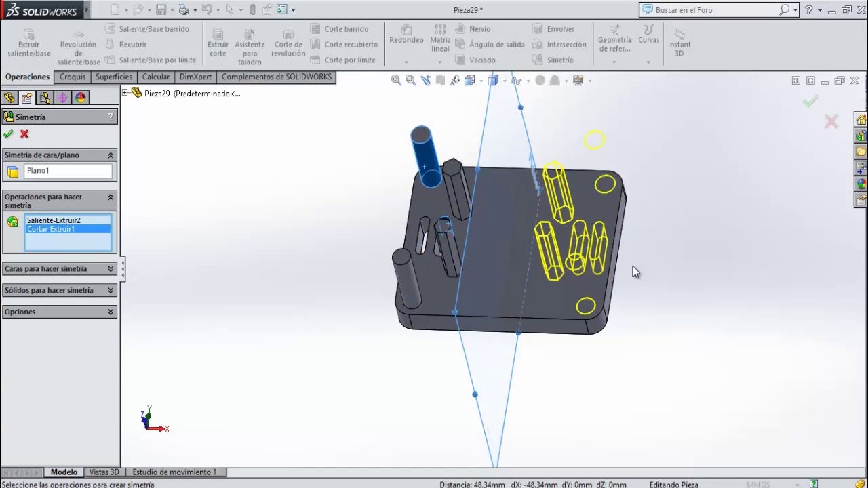Expand the SOLIDWORKS menu arrow beside the logo
The height and width of the screenshot is (488, 868).
coord(88,11)
